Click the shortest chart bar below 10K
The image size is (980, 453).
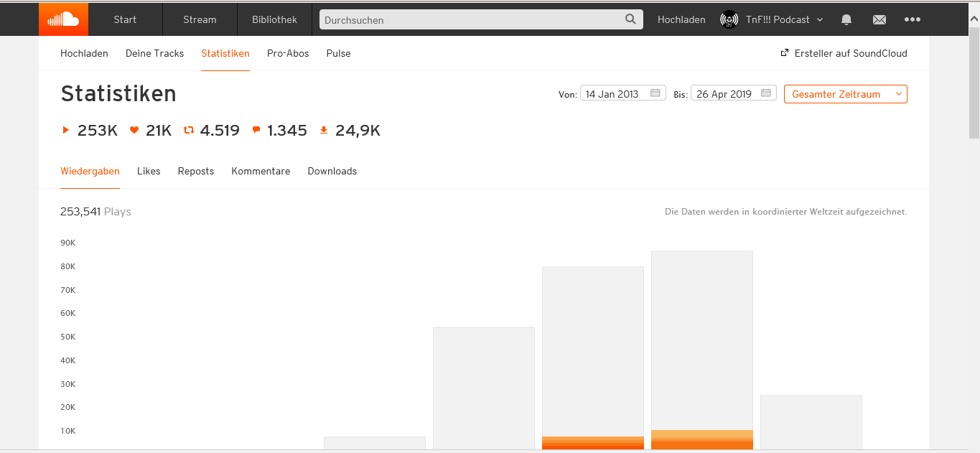pos(374,443)
